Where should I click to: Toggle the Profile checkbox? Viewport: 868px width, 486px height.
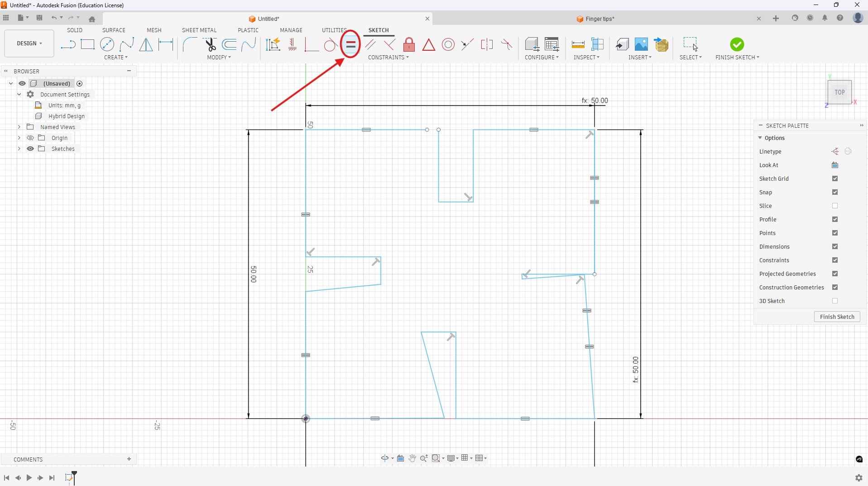[835, 219]
